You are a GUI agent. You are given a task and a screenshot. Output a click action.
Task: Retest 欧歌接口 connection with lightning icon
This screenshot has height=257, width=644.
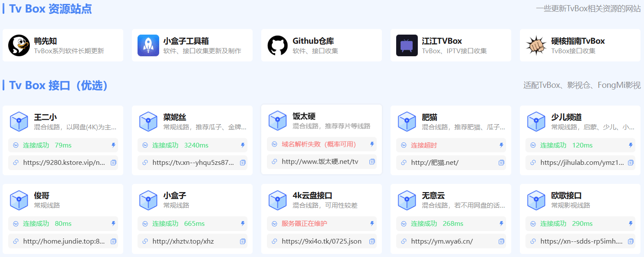point(631,224)
